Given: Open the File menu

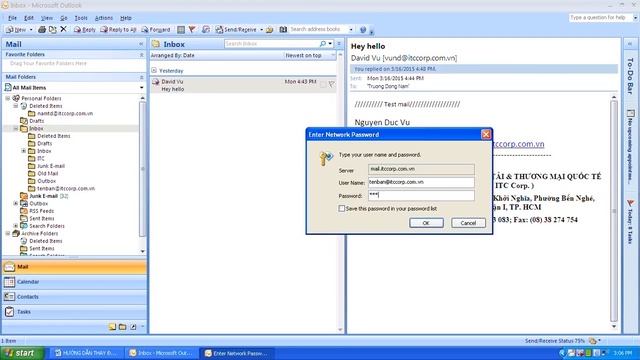Looking at the screenshot, I should pyautogui.click(x=13, y=18).
